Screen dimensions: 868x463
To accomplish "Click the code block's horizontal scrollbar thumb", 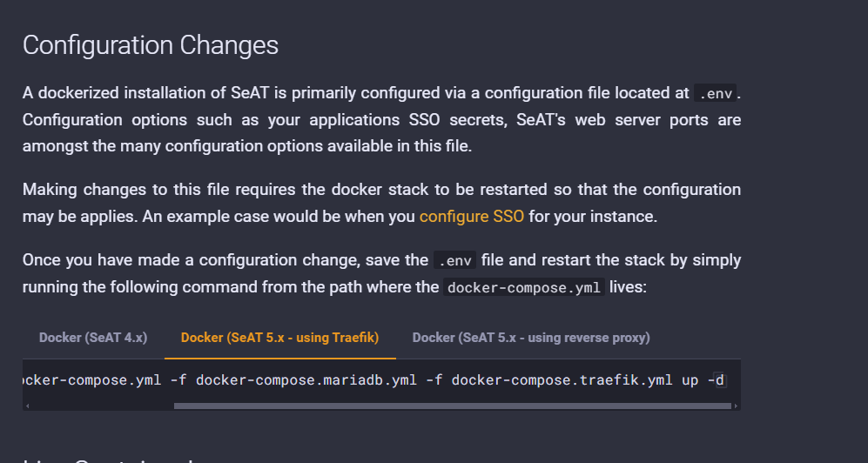I will [x=451, y=406].
